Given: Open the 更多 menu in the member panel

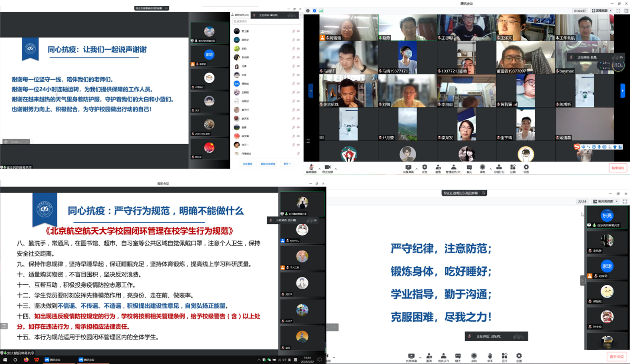Looking at the screenshot, I should pyautogui.click(x=286, y=164).
